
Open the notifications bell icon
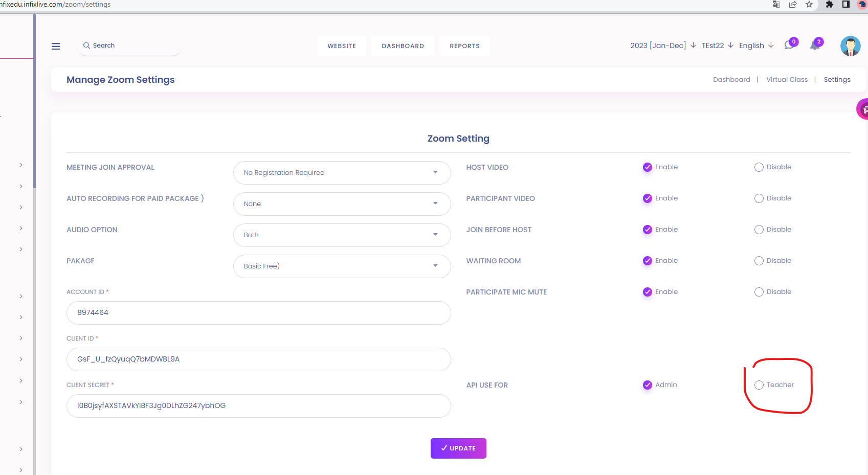pyautogui.click(x=815, y=46)
